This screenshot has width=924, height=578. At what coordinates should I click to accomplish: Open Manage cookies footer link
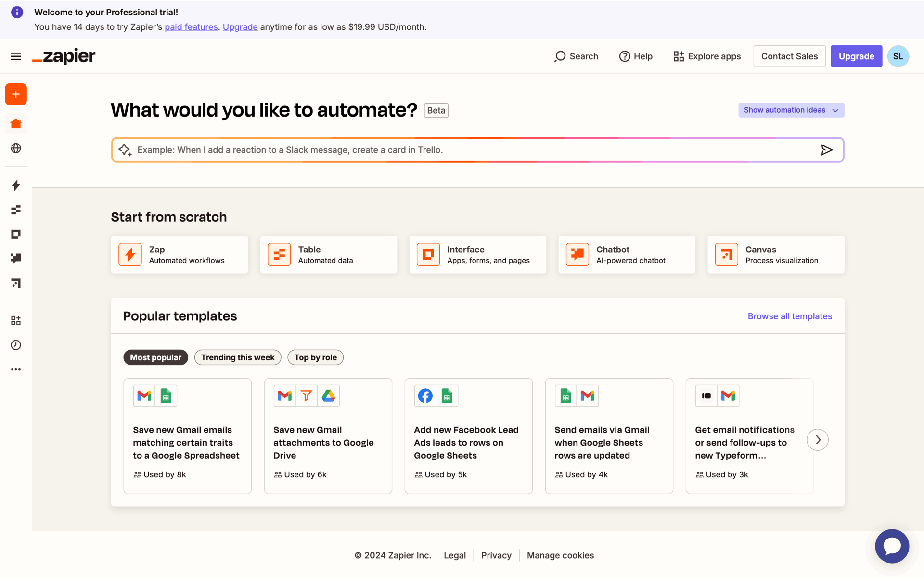coord(560,555)
